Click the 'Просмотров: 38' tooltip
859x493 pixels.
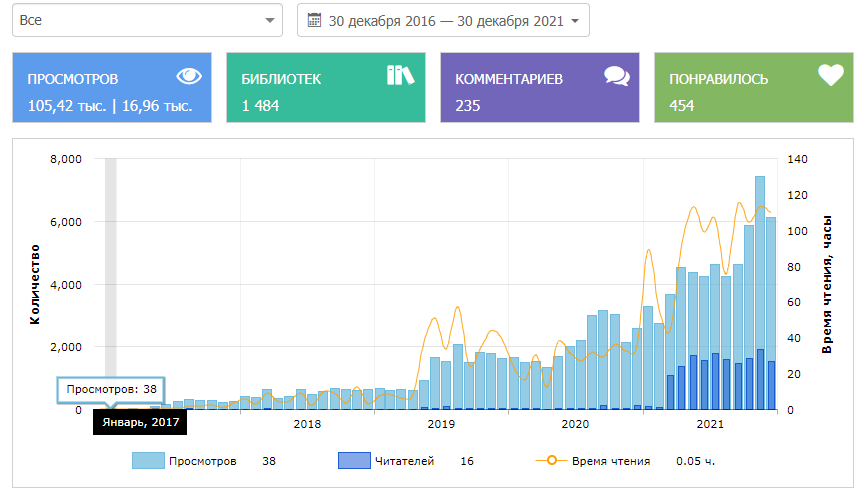(111, 389)
